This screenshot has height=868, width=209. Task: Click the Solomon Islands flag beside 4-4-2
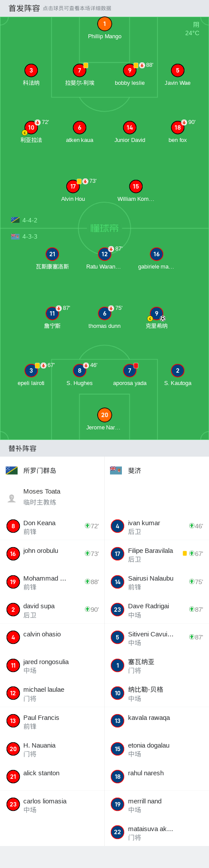(x=15, y=220)
